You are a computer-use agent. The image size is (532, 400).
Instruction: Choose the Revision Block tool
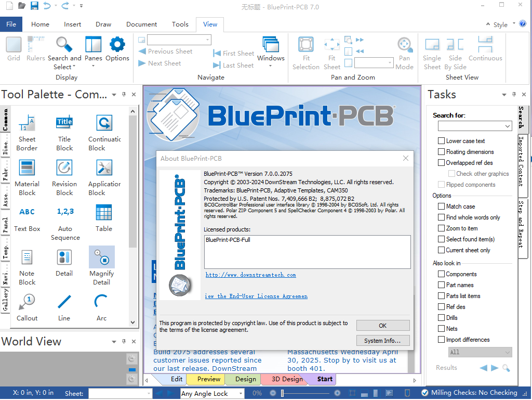pyautogui.click(x=64, y=168)
